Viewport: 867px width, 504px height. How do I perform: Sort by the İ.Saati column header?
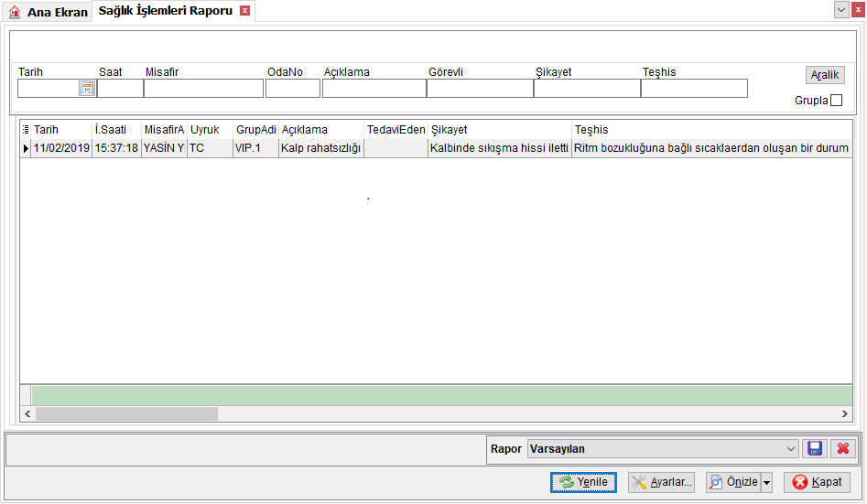point(116,129)
